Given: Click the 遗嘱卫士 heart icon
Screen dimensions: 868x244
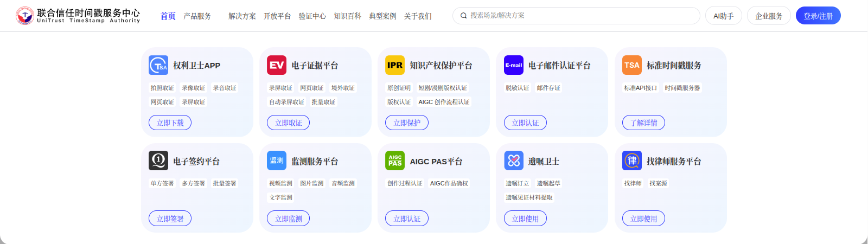Looking at the screenshot, I should 514,160.
